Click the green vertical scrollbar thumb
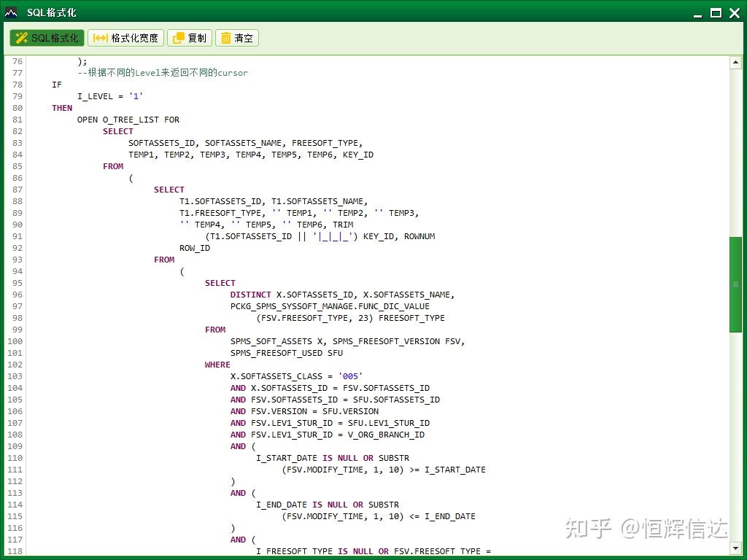 click(x=735, y=284)
